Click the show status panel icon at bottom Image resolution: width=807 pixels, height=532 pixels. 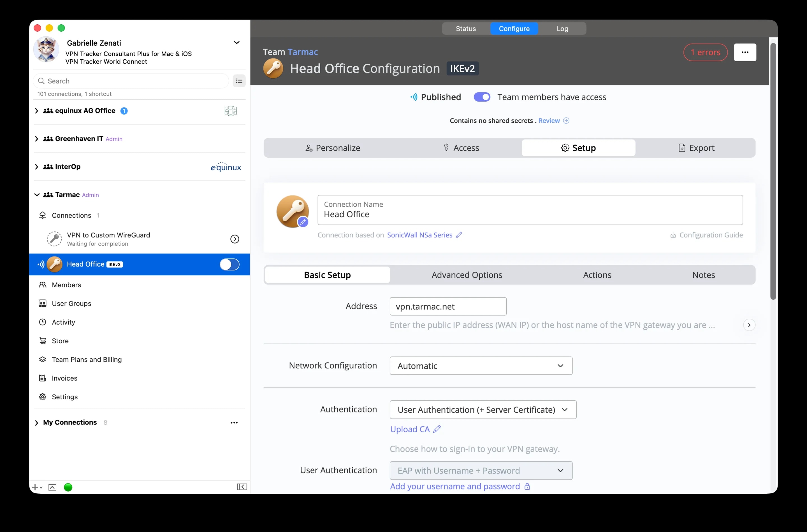tap(52, 487)
